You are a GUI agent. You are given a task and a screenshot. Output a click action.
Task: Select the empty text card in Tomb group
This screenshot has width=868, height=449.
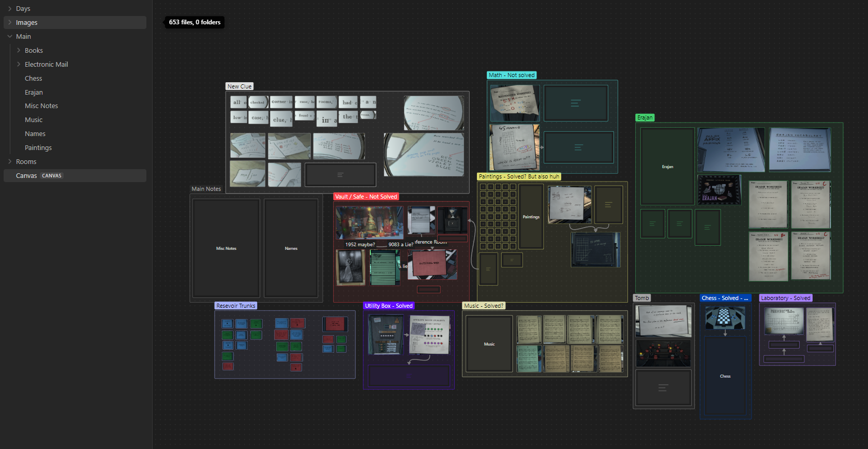663,387
